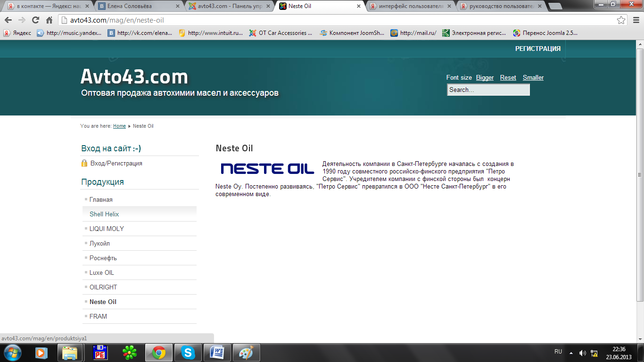
Task: Select LIQUI MOLY in the menu
Action: click(140, 229)
